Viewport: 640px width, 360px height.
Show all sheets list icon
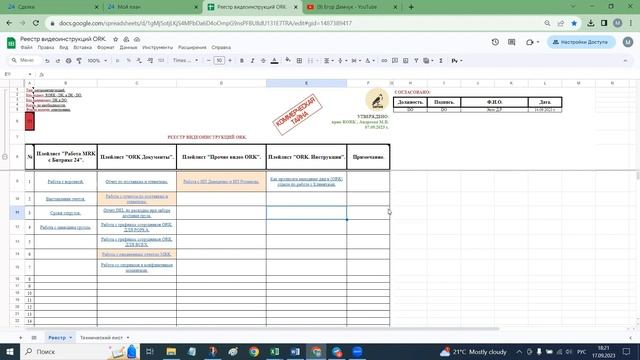(x=34, y=338)
